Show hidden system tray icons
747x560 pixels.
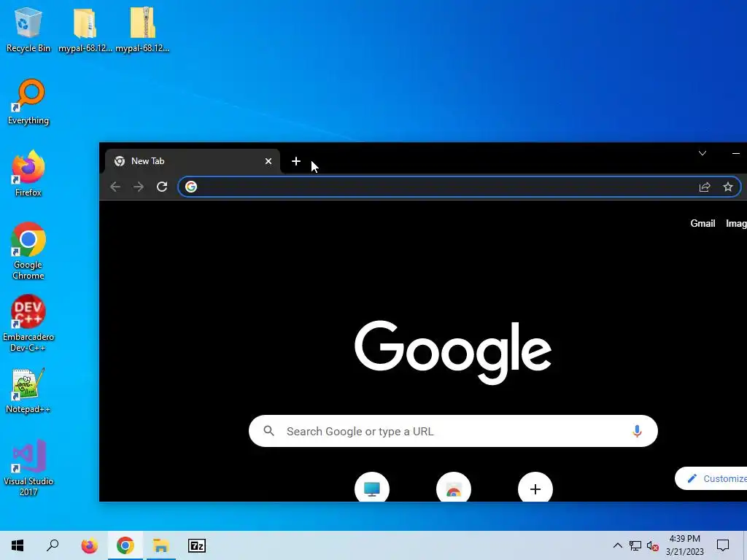[617, 545]
